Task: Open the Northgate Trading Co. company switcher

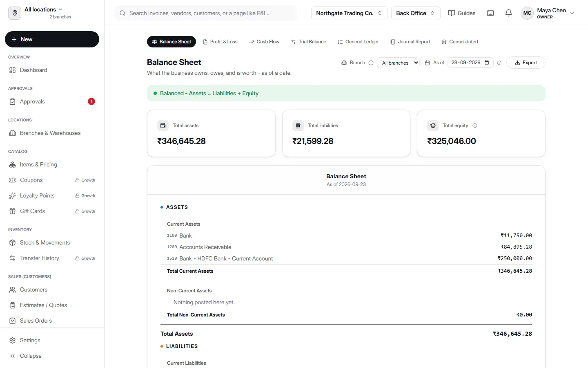Action: (x=349, y=13)
